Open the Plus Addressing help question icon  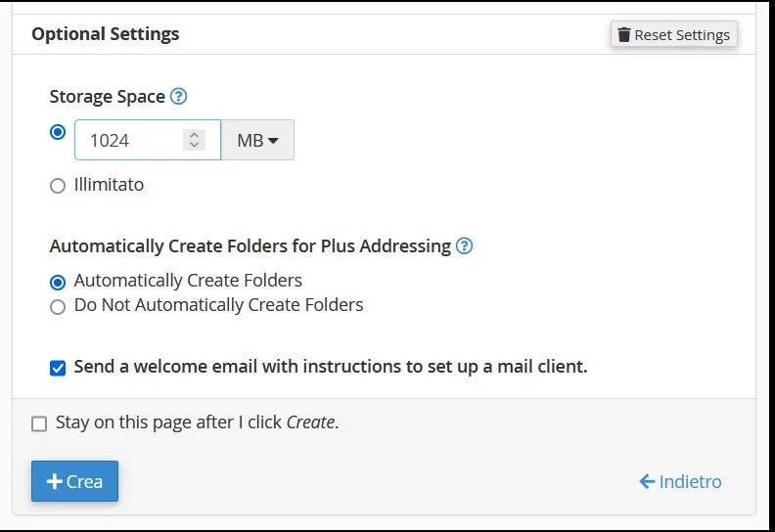465,245
